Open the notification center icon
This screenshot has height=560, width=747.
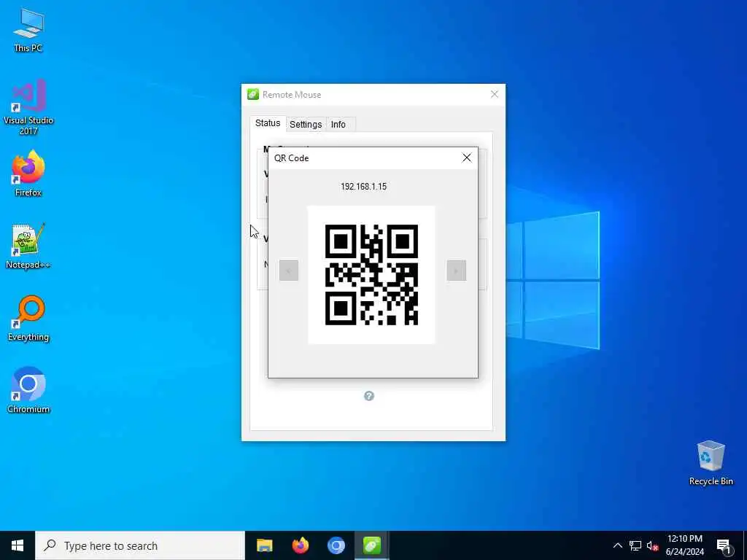[x=724, y=545]
